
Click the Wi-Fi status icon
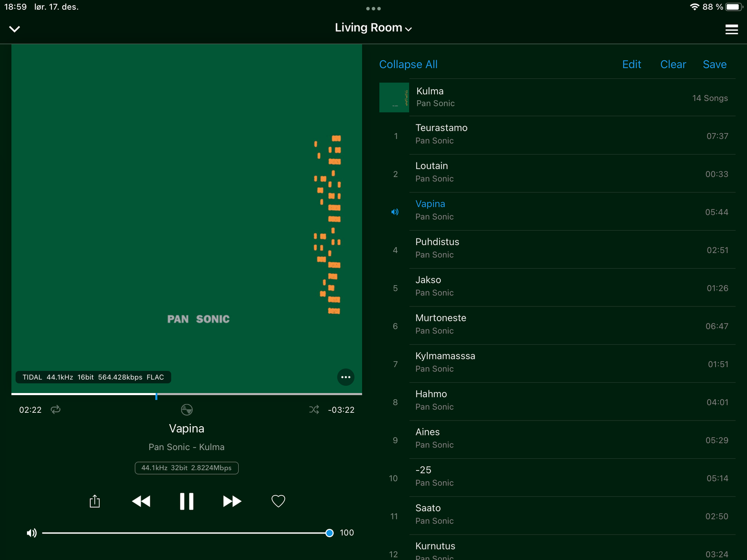(695, 7)
